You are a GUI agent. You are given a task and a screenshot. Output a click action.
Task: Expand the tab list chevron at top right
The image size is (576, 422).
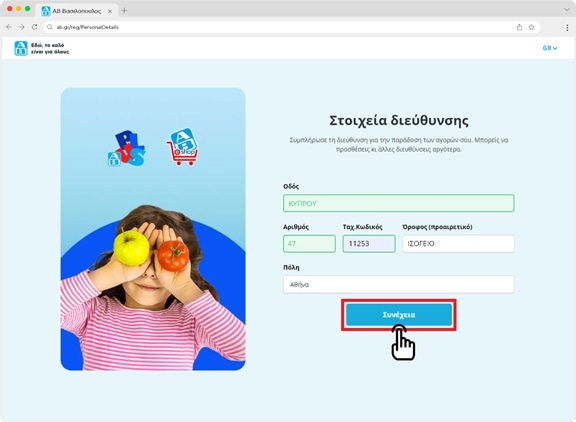click(567, 10)
